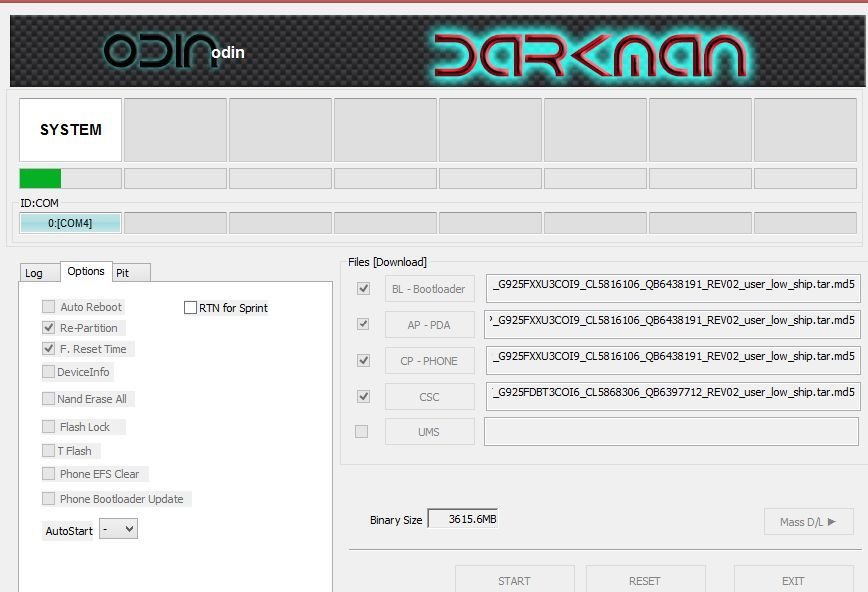This screenshot has height=592, width=868.
Task: Click the EXIT button
Action: 793,579
